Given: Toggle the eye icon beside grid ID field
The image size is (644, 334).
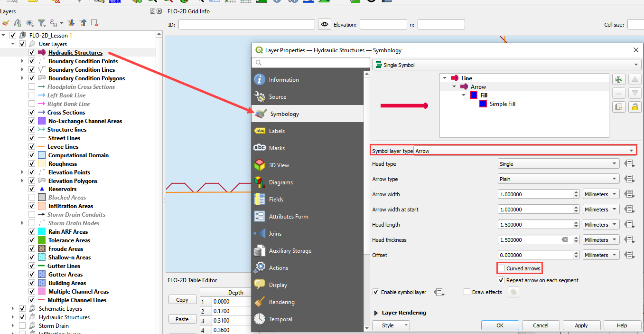Looking at the screenshot, I should pos(324,25).
